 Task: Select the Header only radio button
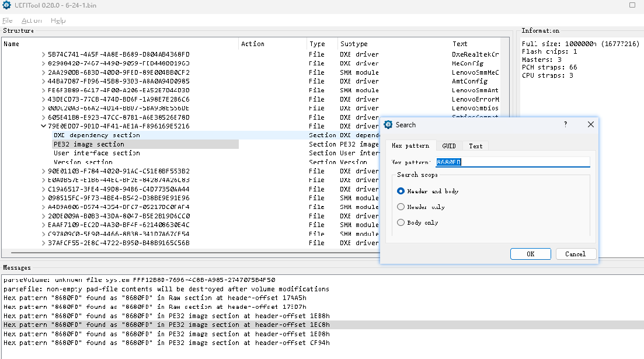pyautogui.click(x=401, y=207)
